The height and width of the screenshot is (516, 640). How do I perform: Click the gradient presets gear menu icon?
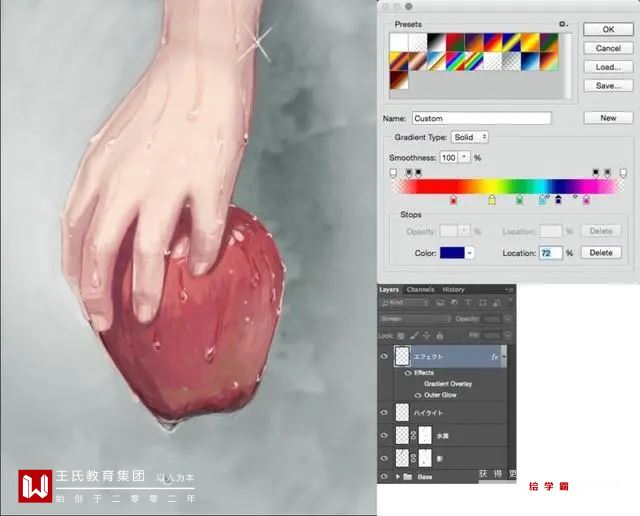pyautogui.click(x=563, y=24)
